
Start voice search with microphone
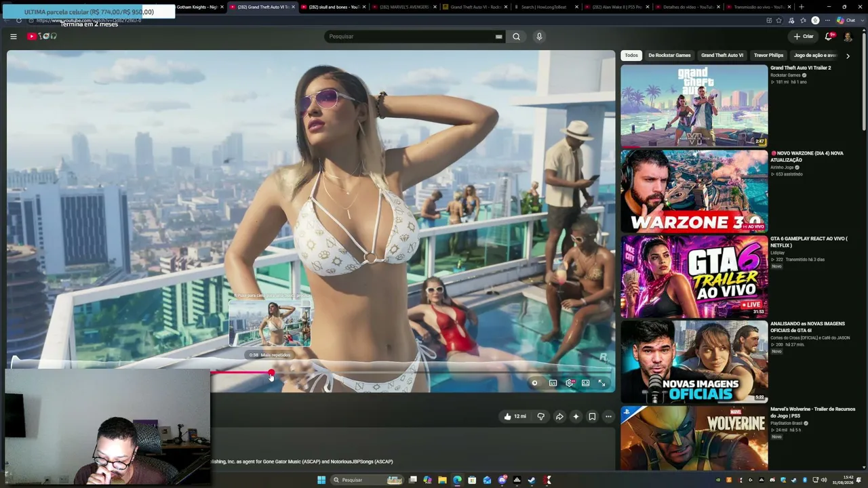pyautogui.click(x=539, y=37)
